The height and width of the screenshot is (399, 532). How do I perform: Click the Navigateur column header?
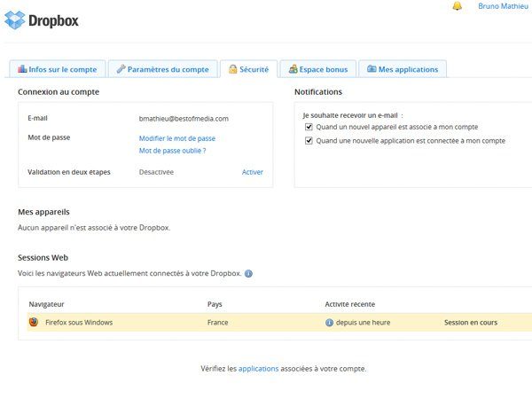[x=46, y=304]
